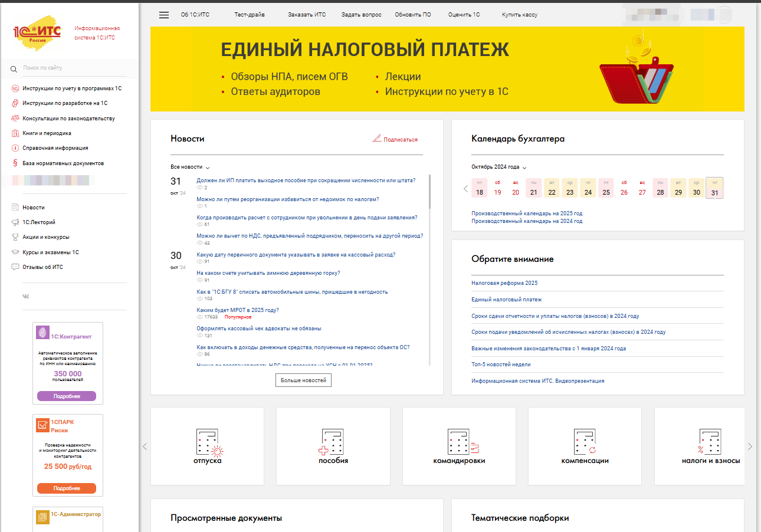Open the пособия calculator tile
The height and width of the screenshot is (532, 761).
tap(333, 445)
